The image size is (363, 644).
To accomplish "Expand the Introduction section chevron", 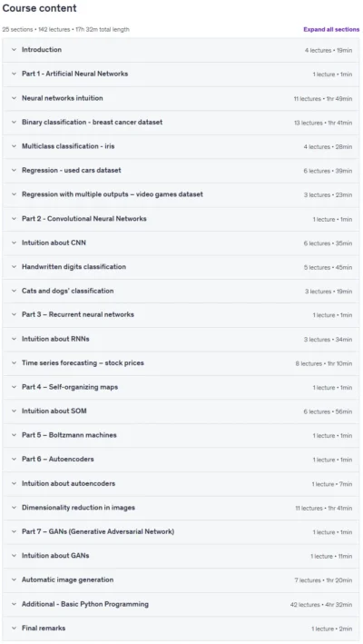I will point(14,50).
